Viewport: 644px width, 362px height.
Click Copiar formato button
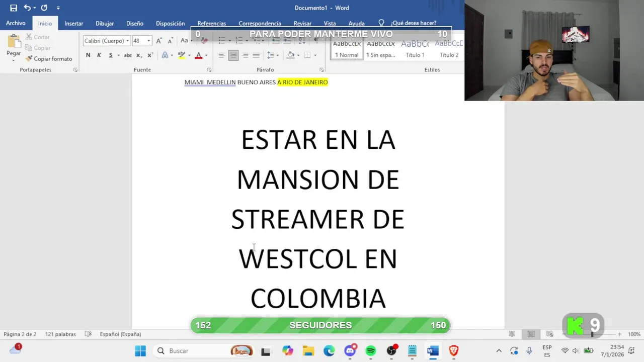[x=49, y=59]
